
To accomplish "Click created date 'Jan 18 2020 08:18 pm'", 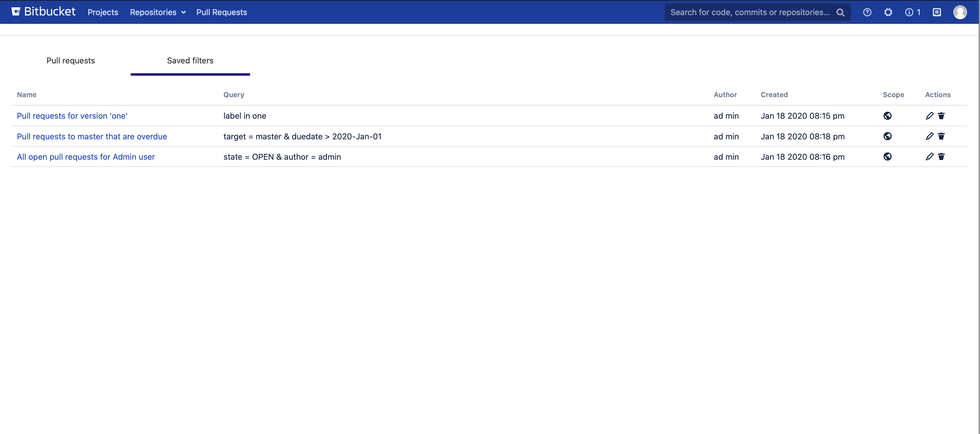I will 803,136.
